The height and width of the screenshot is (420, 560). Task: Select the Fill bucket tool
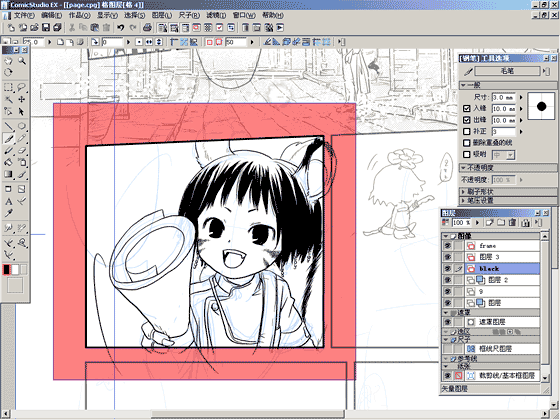pos(8,162)
